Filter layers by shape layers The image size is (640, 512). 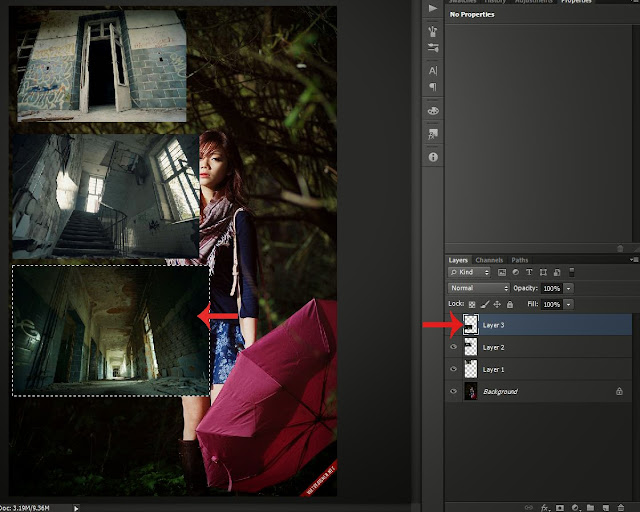[543, 272]
